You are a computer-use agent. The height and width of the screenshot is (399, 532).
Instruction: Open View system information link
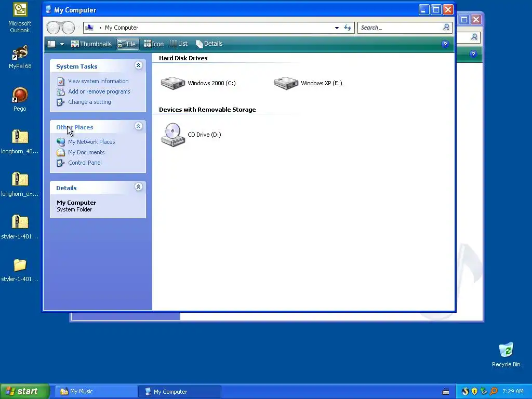pyautogui.click(x=98, y=81)
